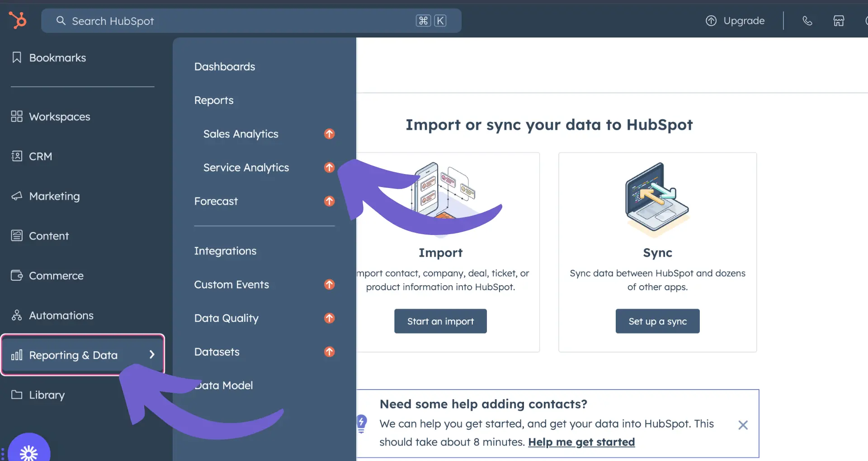The height and width of the screenshot is (461, 868).
Task: Open Datasets from the submenu
Action: (x=217, y=352)
